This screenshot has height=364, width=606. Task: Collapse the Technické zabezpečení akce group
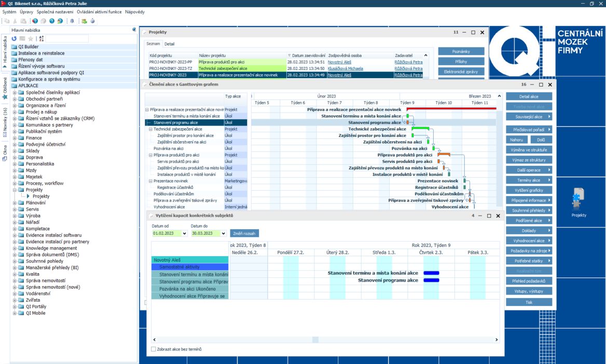tap(150, 129)
